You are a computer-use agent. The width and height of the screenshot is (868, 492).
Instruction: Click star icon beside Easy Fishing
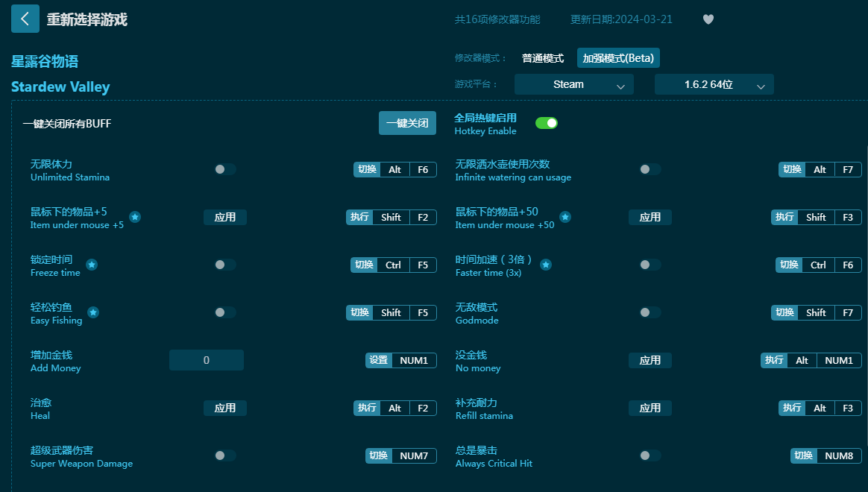click(93, 312)
